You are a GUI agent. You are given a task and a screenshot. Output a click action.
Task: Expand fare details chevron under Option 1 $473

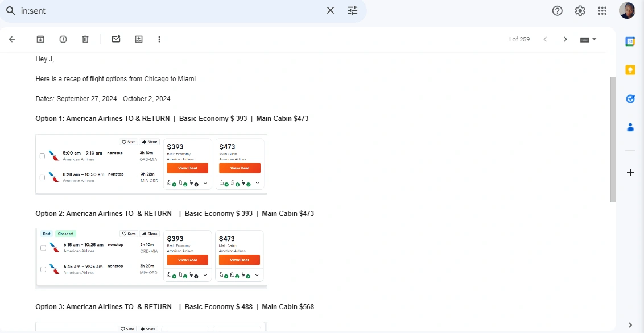[x=258, y=184]
